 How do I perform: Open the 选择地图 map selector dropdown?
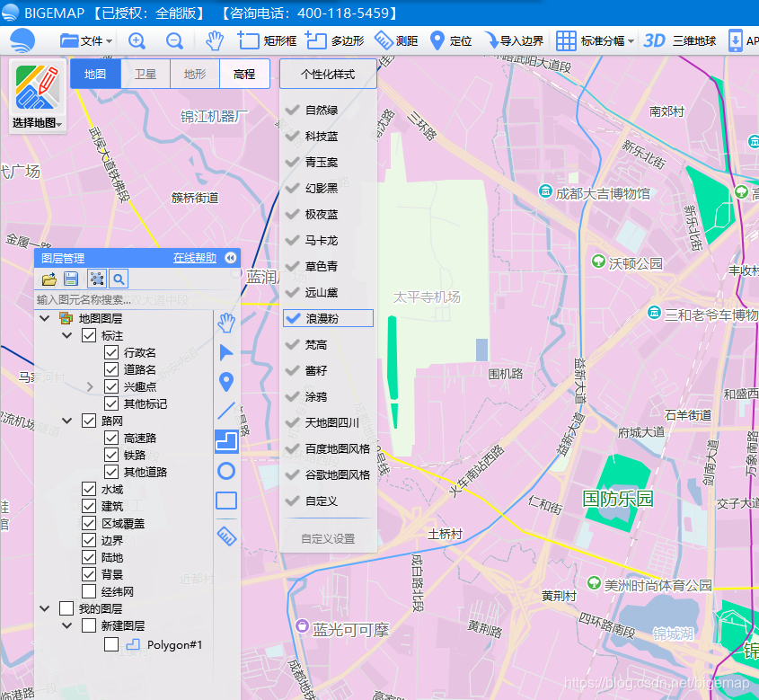37,96
